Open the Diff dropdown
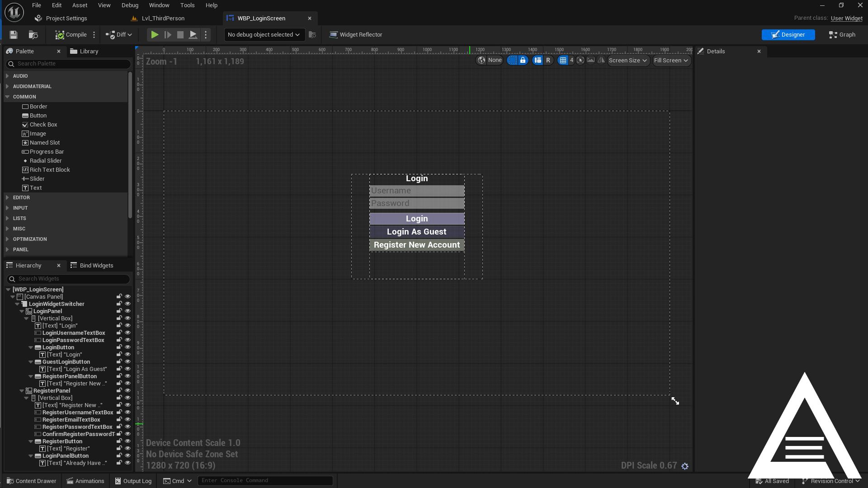The height and width of the screenshot is (488, 868). (119, 35)
